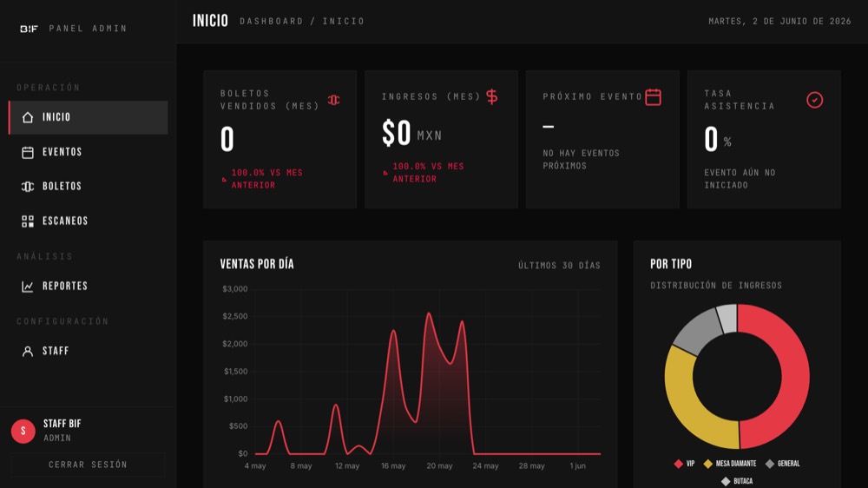868x488 pixels.
Task: Click the Admin role label
Action: point(57,439)
